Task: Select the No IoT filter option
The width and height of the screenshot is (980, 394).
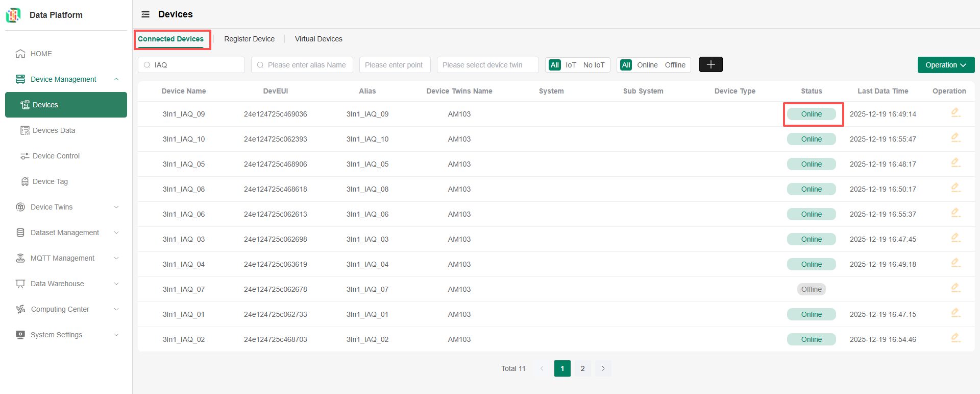Action: click(x=594, y=65)
